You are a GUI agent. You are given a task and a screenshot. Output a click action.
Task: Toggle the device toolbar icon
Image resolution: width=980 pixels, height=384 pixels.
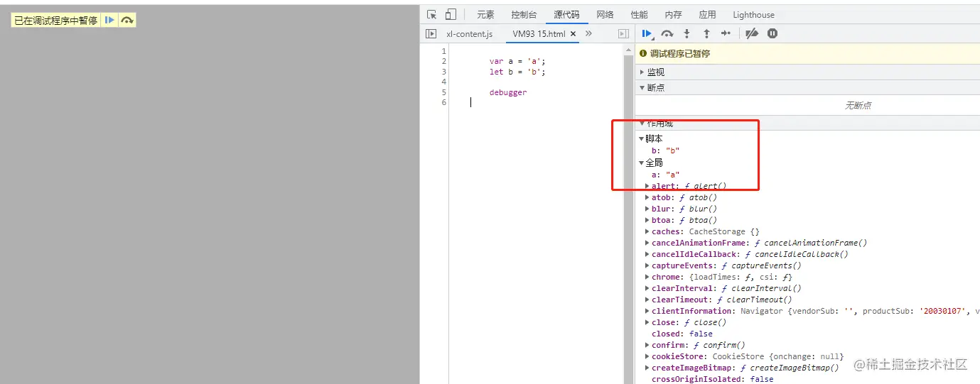coord(451,14)
